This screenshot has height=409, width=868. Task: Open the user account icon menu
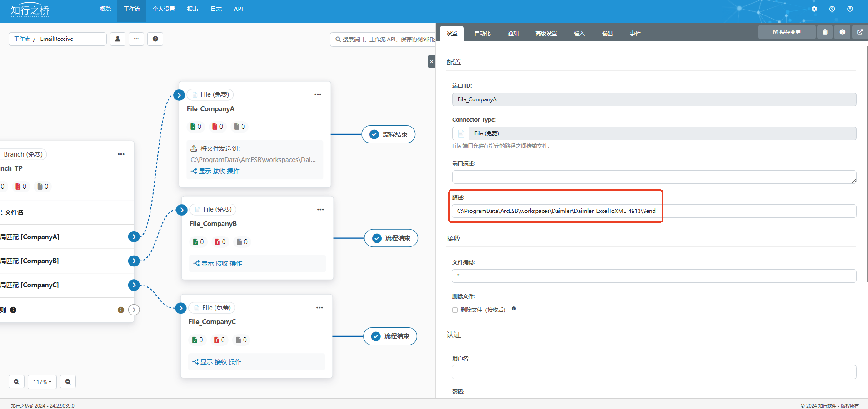(850, 9)
